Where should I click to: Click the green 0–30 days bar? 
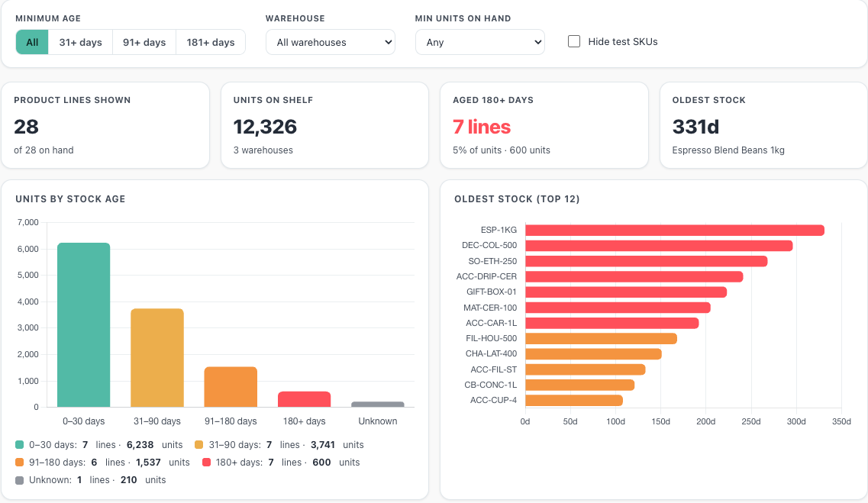click(x=83, y=325)
